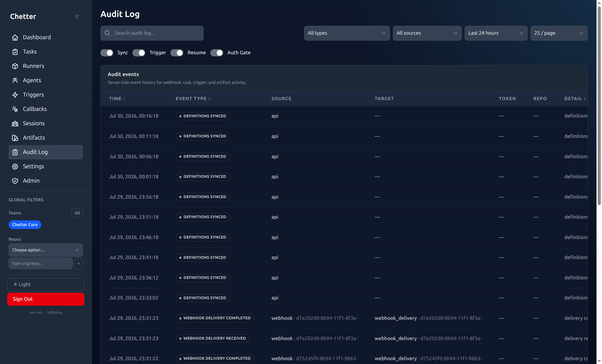Click the Agents person icon
602x364 pixels.
[x=15, y=80]
